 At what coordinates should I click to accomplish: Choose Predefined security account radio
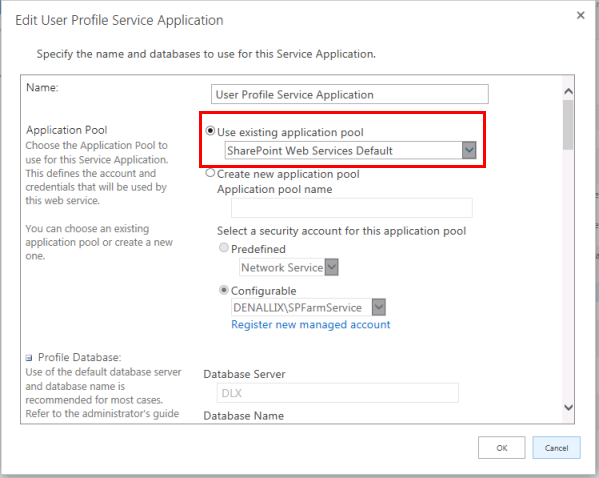[x=224, y=248]
